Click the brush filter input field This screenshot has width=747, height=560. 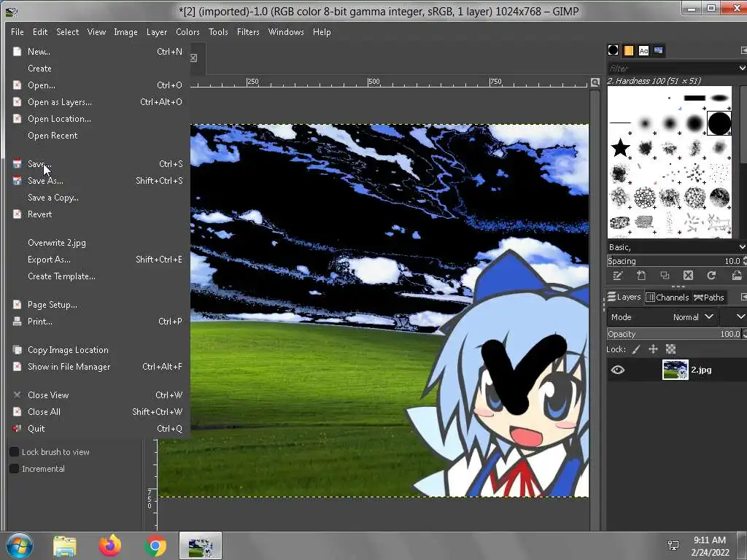672,68
